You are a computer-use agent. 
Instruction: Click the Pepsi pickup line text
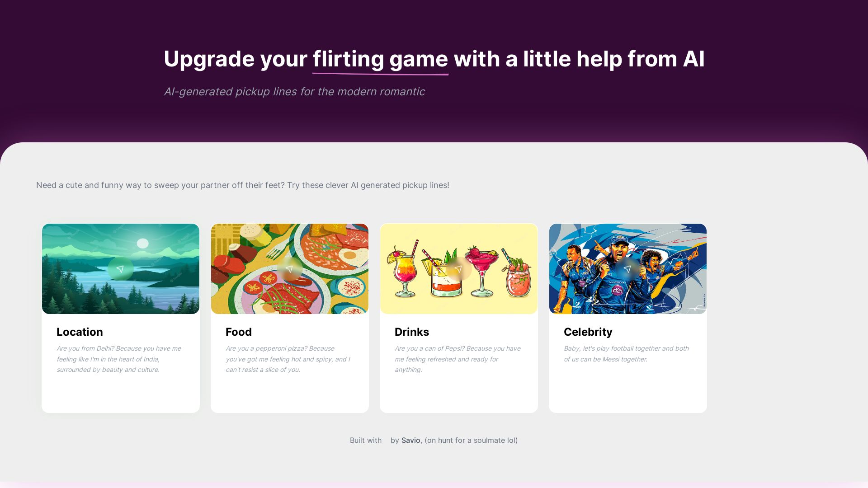click(x=458, y=359)
